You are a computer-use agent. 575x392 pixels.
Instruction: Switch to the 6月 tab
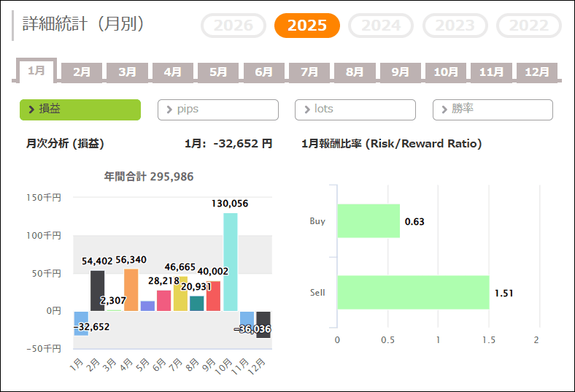pyautogui.click(x=264, y=72)
